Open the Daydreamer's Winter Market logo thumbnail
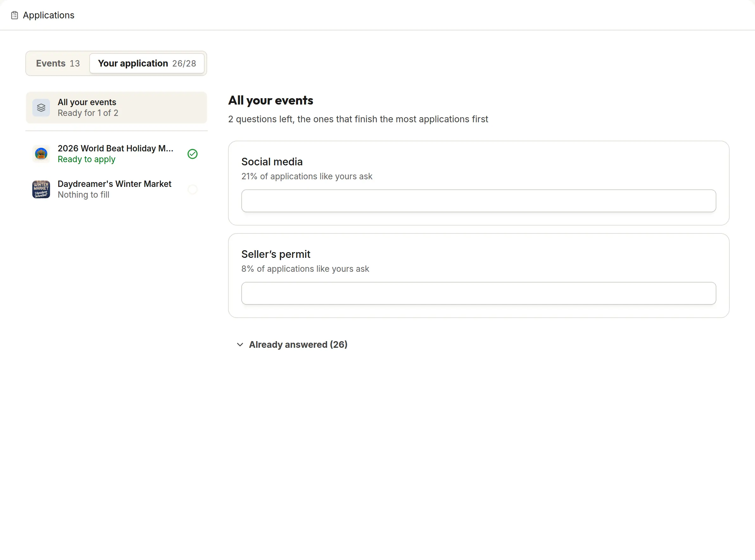 point(41,189)
